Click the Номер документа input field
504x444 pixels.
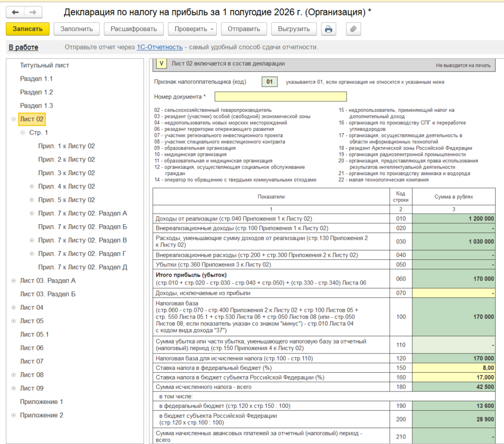pyautogui.click(x=280, y=97)
